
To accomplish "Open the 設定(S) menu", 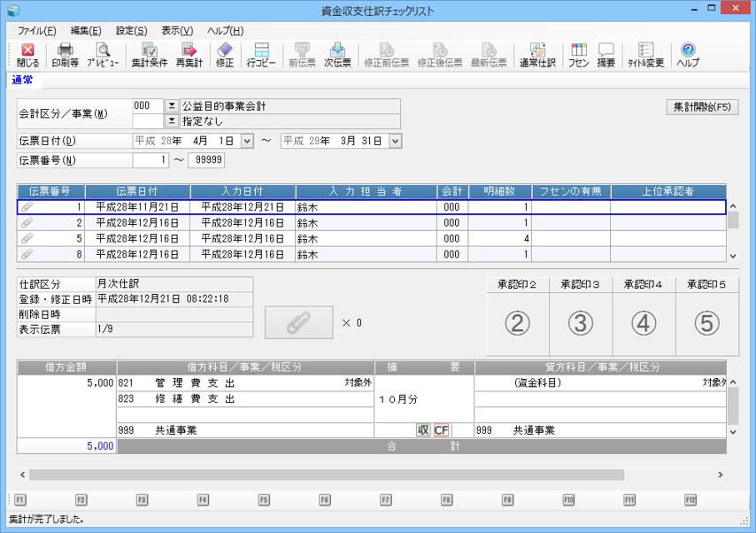I will point(132,30).
